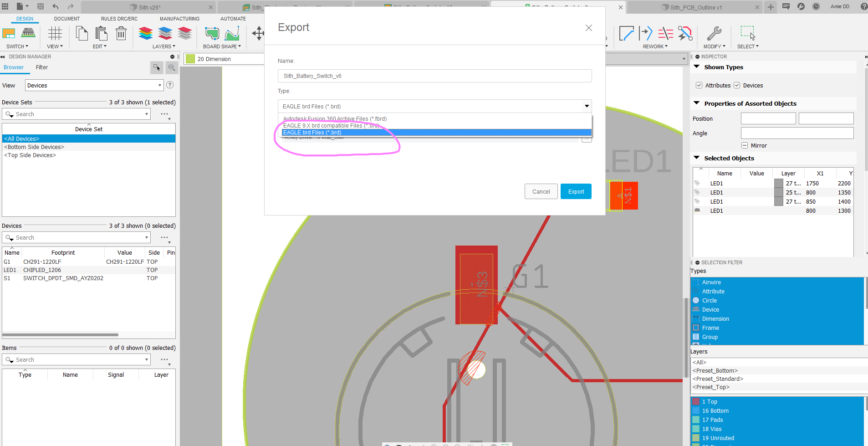Open the grid View icon
This screenshot has height=446, width=868.
pyautogui.click(x=55, y=33)
